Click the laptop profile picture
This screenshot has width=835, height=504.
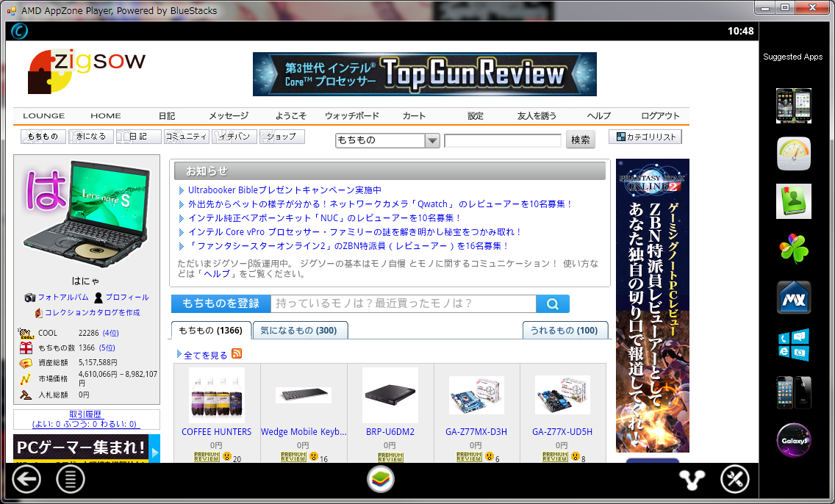[x=86, y=214]
